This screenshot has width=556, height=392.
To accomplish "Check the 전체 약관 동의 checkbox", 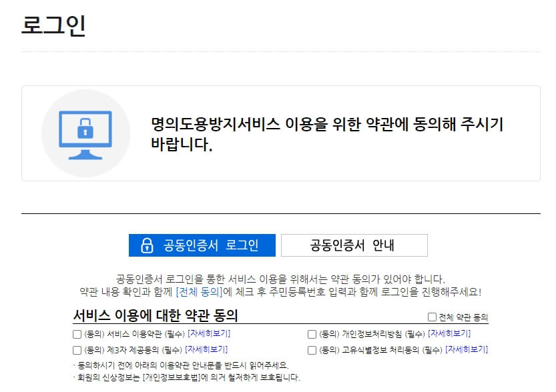I will (x=432, y=317).
